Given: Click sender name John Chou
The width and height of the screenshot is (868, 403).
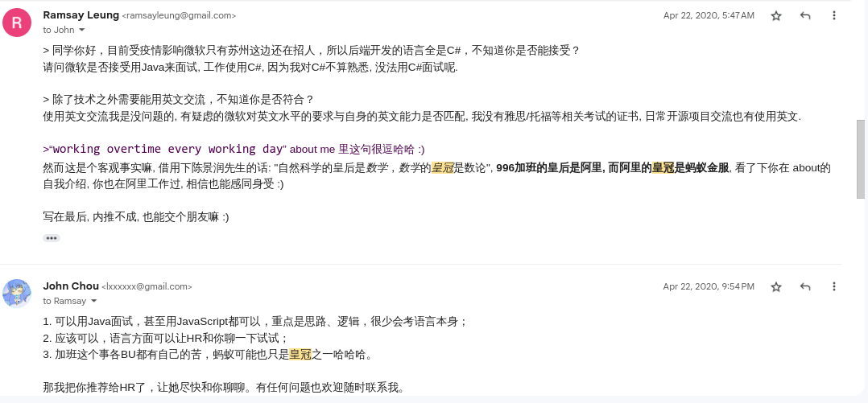Looking at the screenshot, I should tap(71, 286).
